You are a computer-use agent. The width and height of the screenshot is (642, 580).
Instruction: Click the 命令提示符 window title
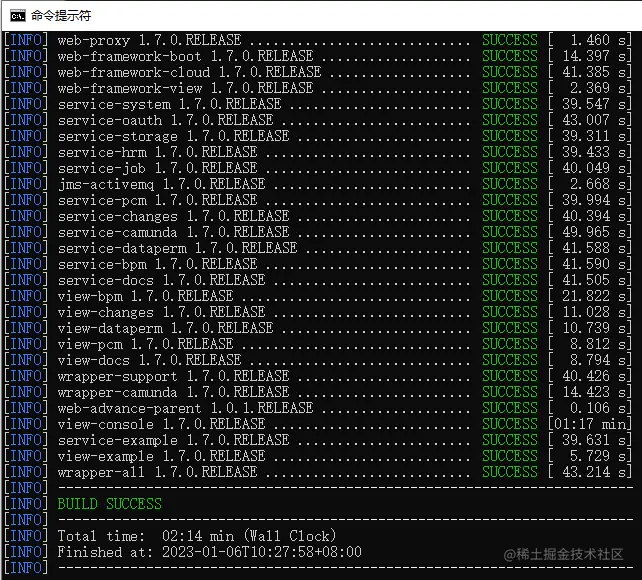pos(61,16)
